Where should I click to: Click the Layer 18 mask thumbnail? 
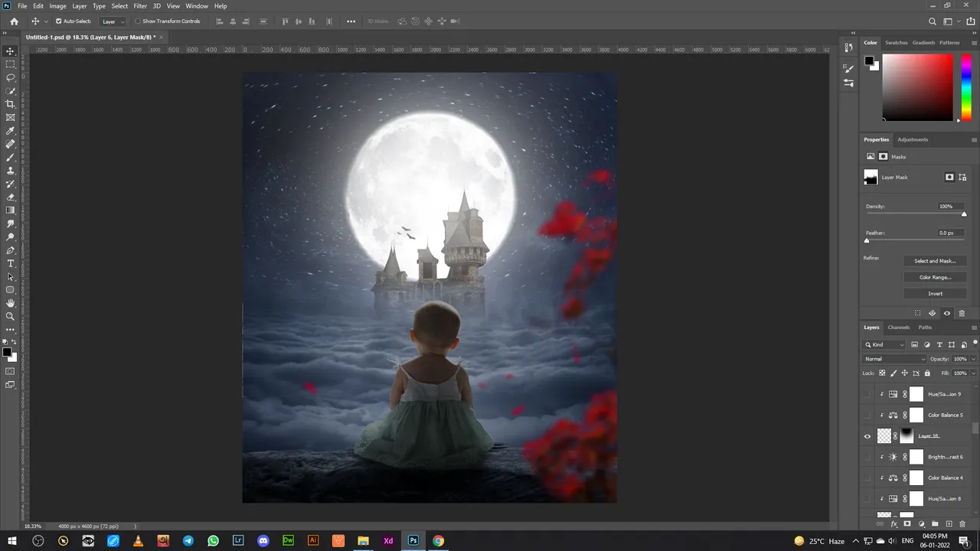(x=906, y=436)
